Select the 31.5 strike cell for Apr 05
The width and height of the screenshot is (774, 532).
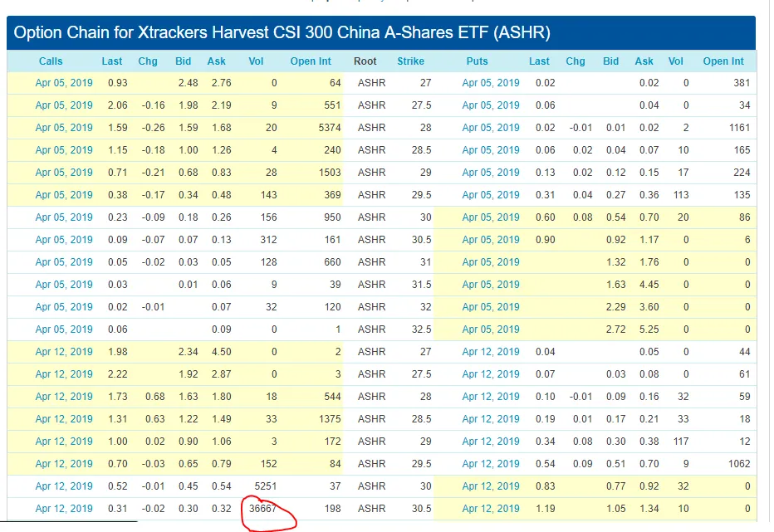coord(422,285)
